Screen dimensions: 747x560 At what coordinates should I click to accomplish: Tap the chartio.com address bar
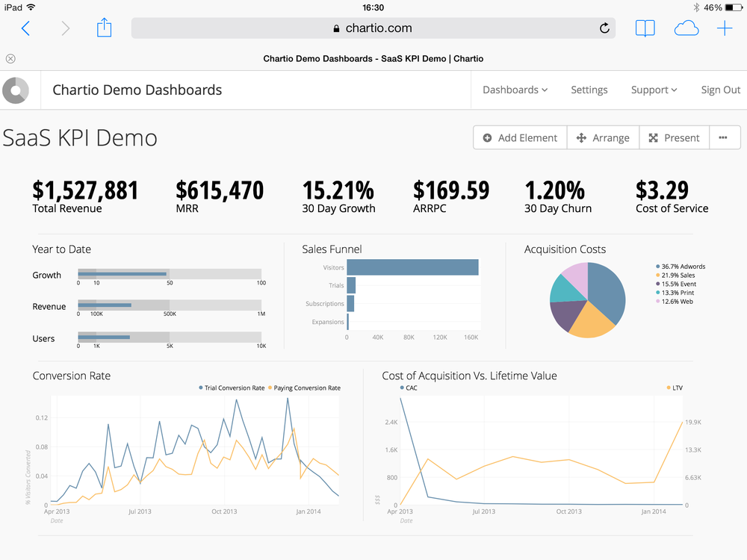373,28
